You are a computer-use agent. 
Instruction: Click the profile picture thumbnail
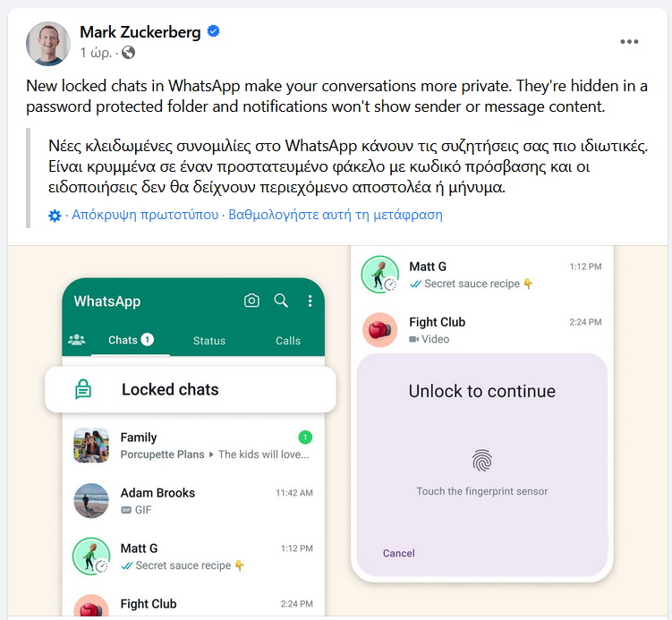pos(48,44)
